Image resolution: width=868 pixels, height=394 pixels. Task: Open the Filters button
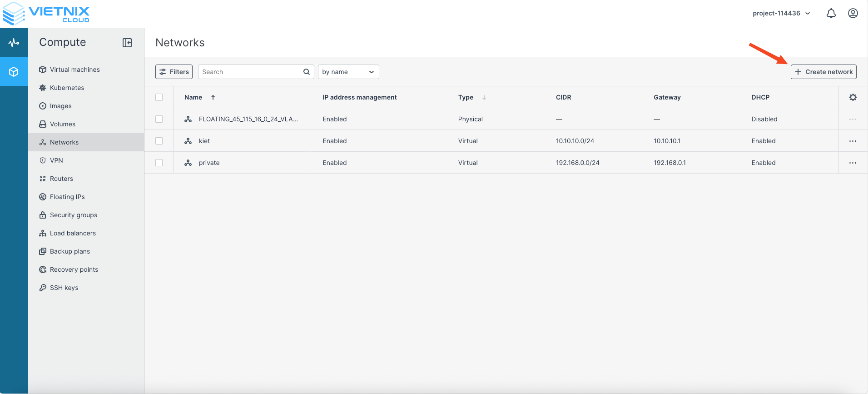[174, 72]
